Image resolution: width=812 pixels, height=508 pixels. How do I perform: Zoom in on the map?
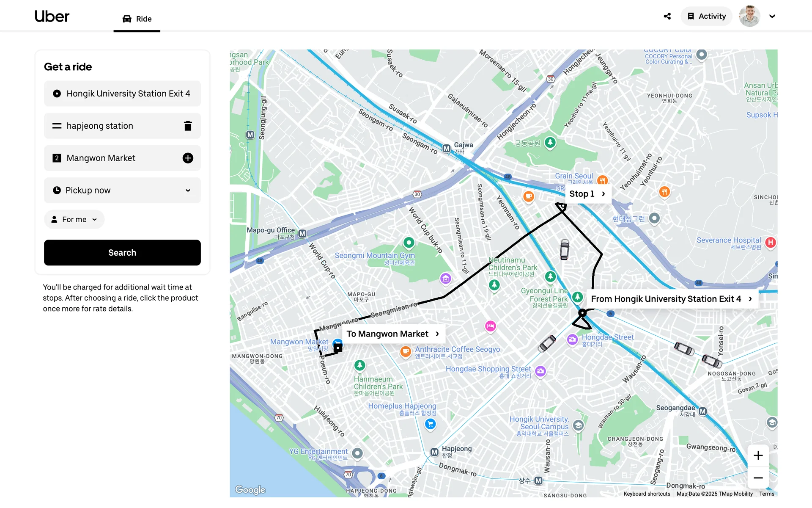point(758,456)
